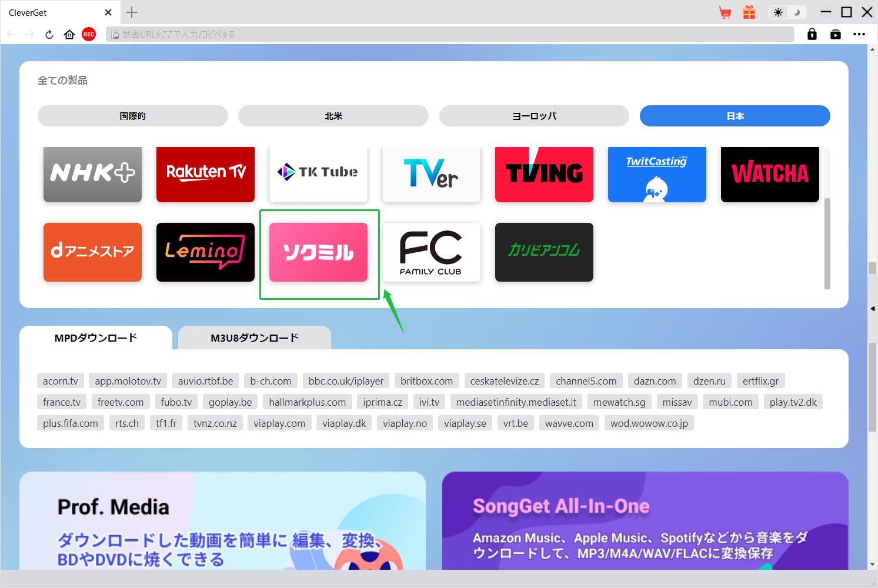Click the app.molotov.tv site link
Image resolution: width=878 pixels, height=588 pixels.
pyautogui.click(x=128, y=381)
